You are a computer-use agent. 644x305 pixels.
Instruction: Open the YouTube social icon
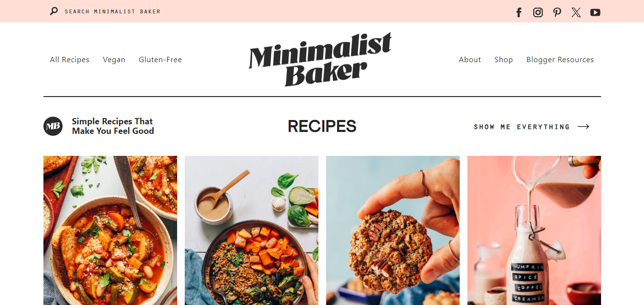595,12
